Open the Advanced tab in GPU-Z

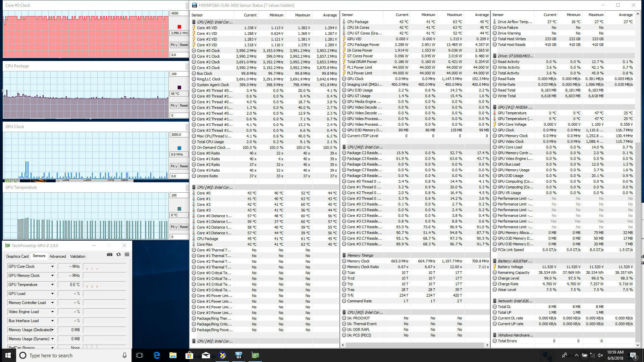coord(58,256)
